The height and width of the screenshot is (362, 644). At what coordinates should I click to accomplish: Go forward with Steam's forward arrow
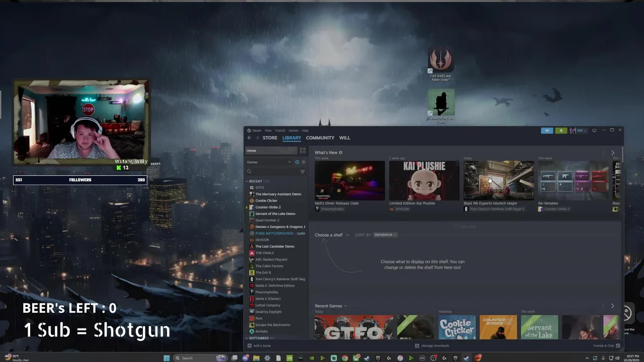coord(257,138)
